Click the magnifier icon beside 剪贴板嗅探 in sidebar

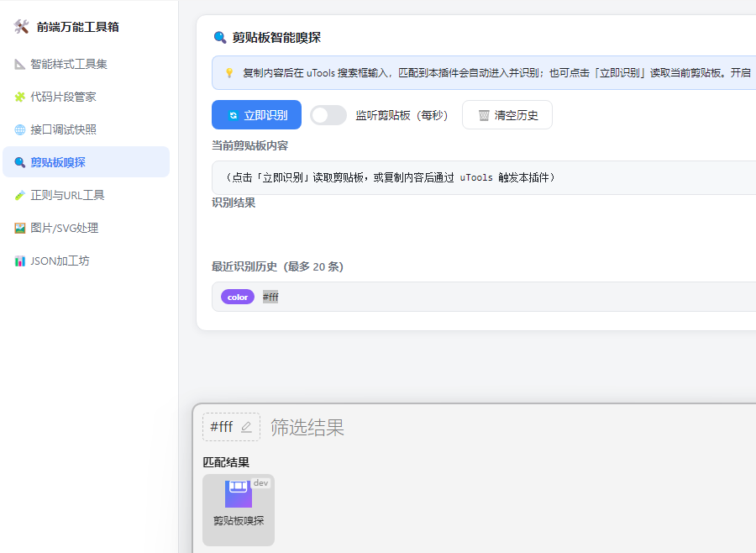tap(20, 162)
